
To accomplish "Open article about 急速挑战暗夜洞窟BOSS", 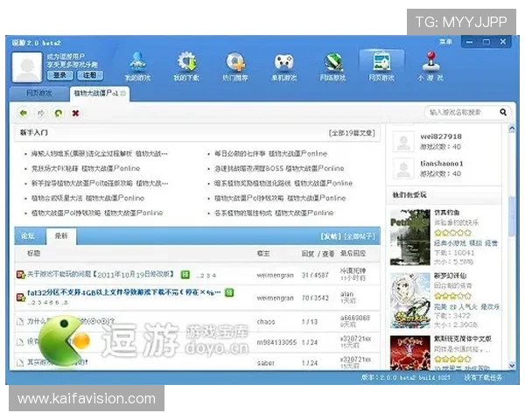I will point(279,169).
